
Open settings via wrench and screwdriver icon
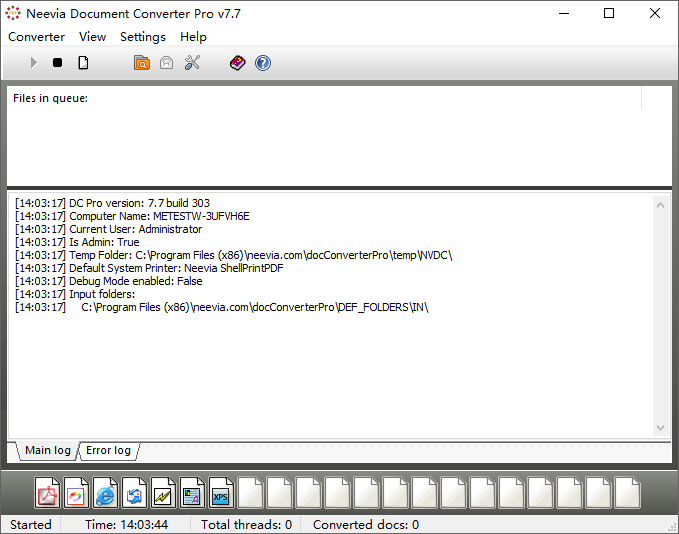pyautogui.click(x=192, y=63)
